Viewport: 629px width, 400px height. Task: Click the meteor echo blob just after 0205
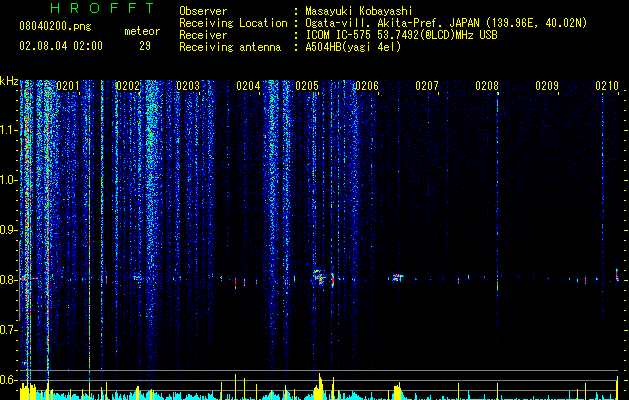click(319, 277)
